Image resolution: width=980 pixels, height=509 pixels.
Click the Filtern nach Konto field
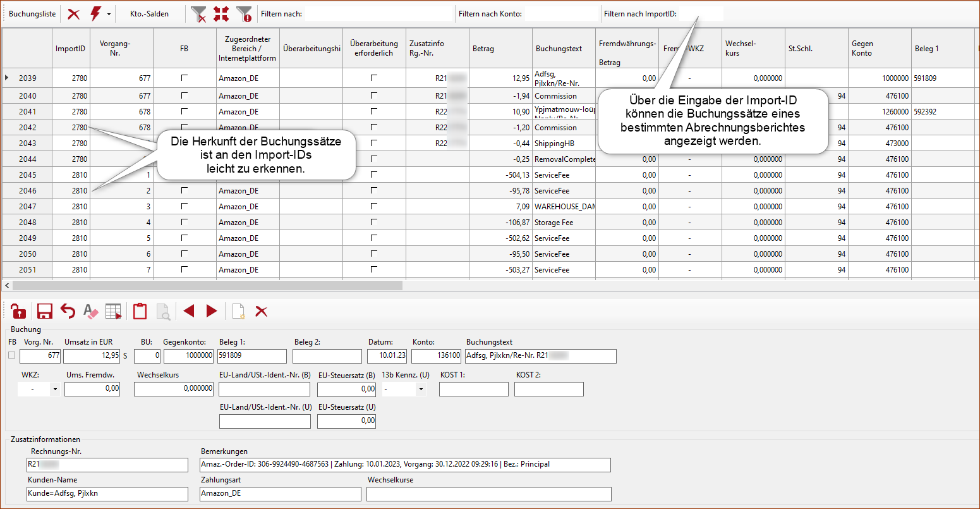[561, 14]
